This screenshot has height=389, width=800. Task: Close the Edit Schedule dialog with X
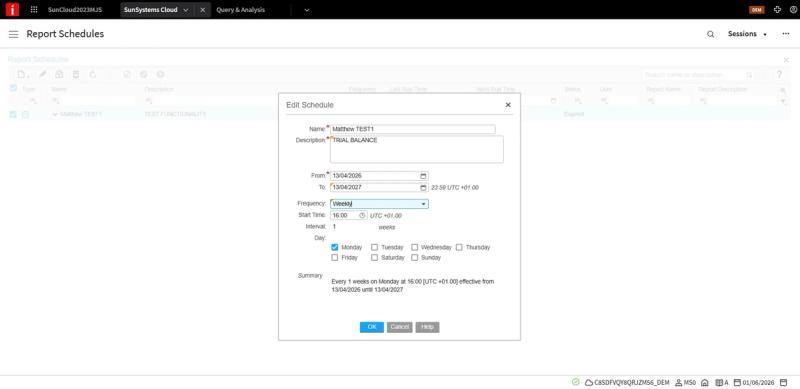point(508,105)
